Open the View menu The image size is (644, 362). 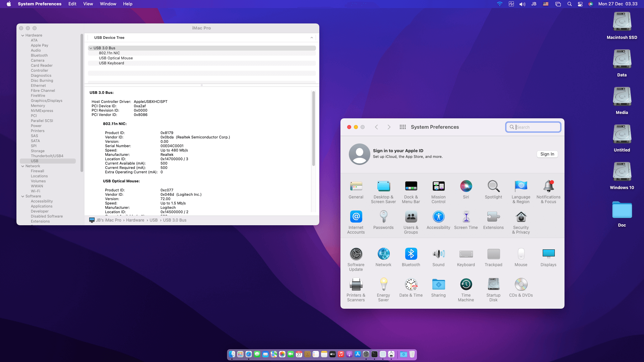click(x=88, y=4)
